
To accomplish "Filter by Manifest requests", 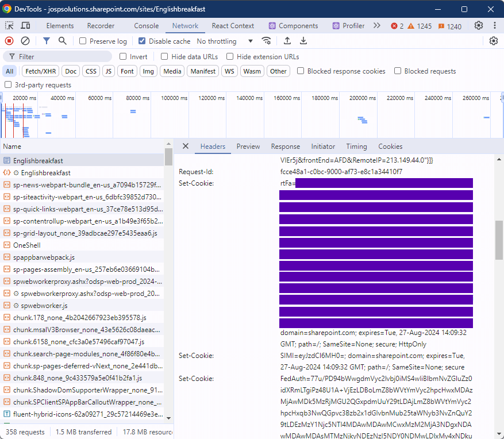I will click(x=203, y=71).
